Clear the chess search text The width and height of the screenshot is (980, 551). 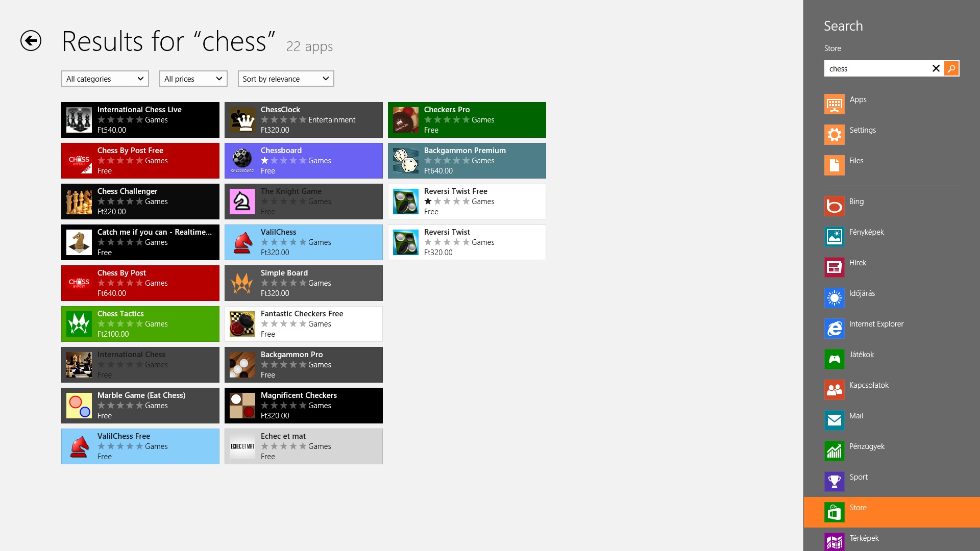point(936,68)
